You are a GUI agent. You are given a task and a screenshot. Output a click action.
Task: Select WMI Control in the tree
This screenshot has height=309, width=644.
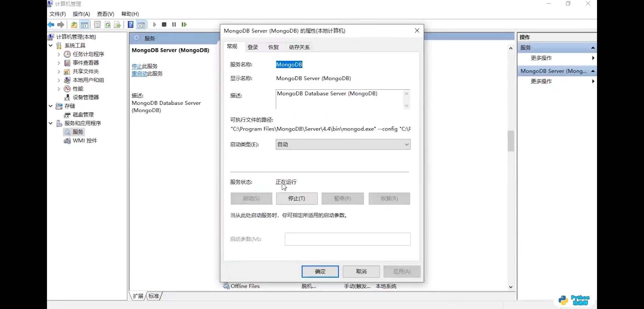pyautogui.click(x=85, y=140)
